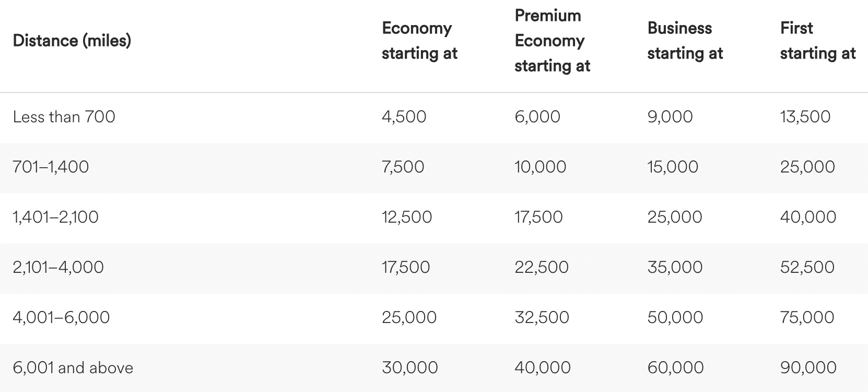Click the Premium Economy starting at header
Screen dimensions: 868x392
coord(552,41)
